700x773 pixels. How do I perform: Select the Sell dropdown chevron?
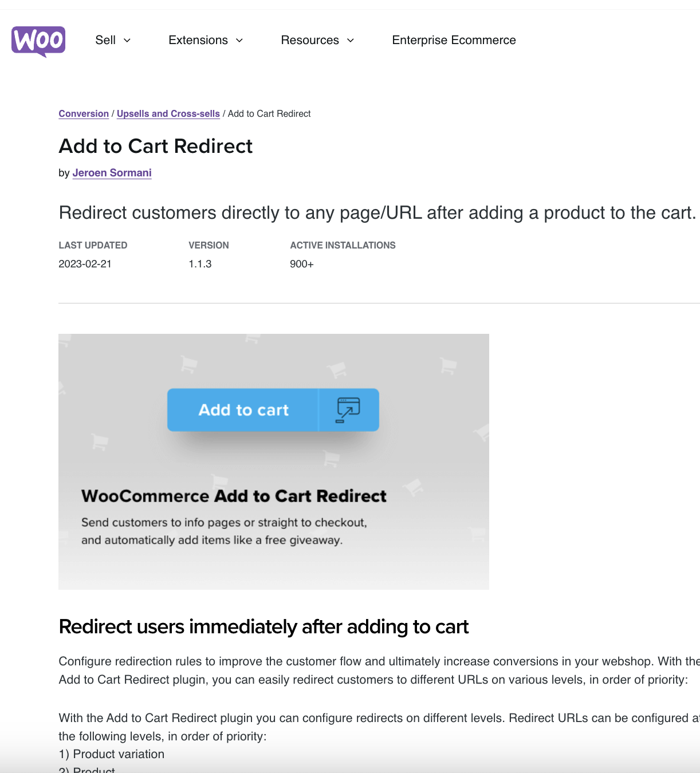128,41
